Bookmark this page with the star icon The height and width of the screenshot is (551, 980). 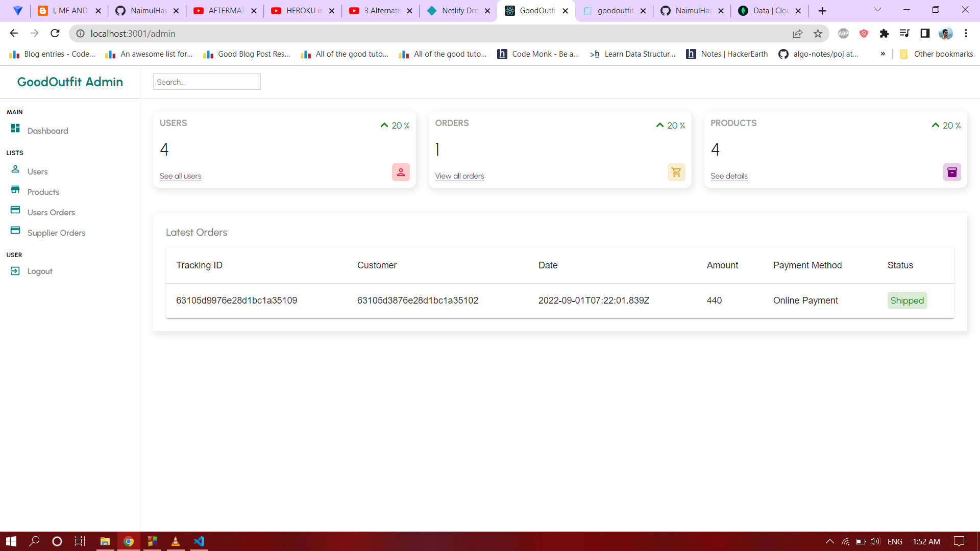818,34
